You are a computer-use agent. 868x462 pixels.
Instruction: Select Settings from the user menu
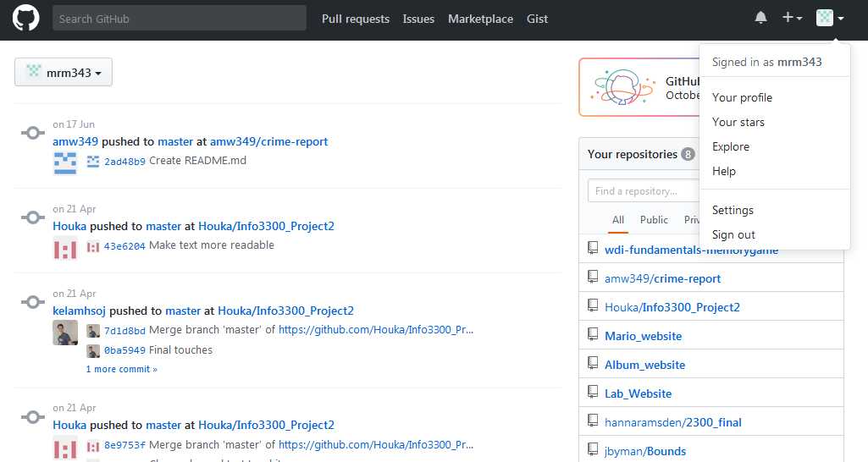[x=733, y=210]
